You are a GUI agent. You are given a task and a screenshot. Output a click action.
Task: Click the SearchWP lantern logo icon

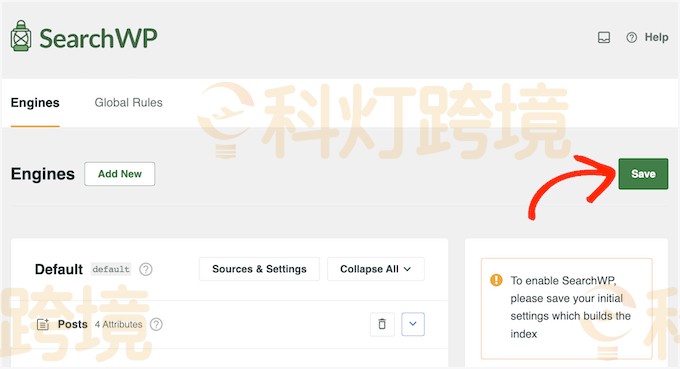tap(21, 36)
